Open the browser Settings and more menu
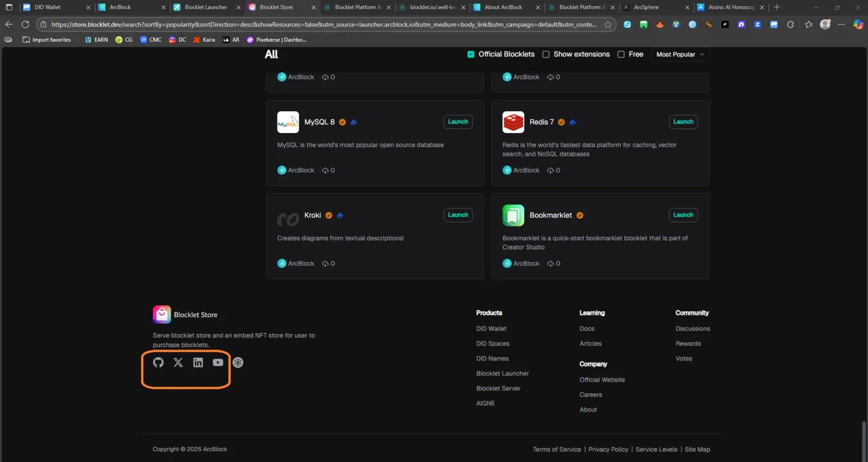The image size is (868, 462). coord(841,24)
